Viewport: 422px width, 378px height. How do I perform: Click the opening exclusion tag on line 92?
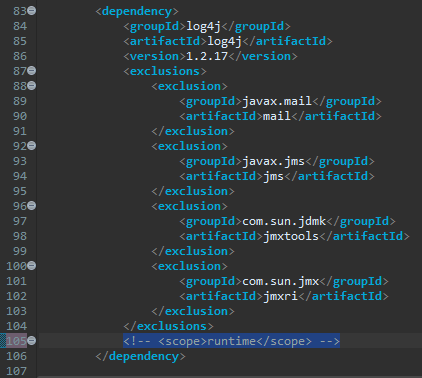189,146
